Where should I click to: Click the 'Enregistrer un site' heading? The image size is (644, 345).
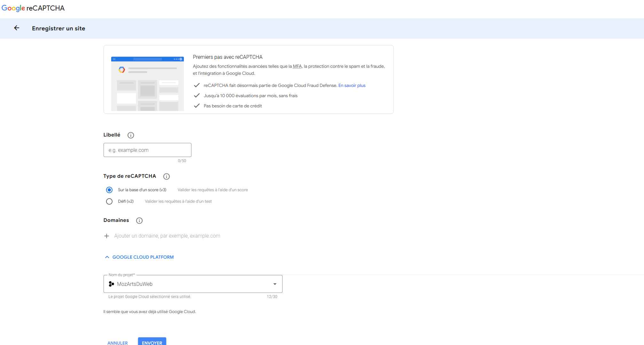[x=58, y=28]
